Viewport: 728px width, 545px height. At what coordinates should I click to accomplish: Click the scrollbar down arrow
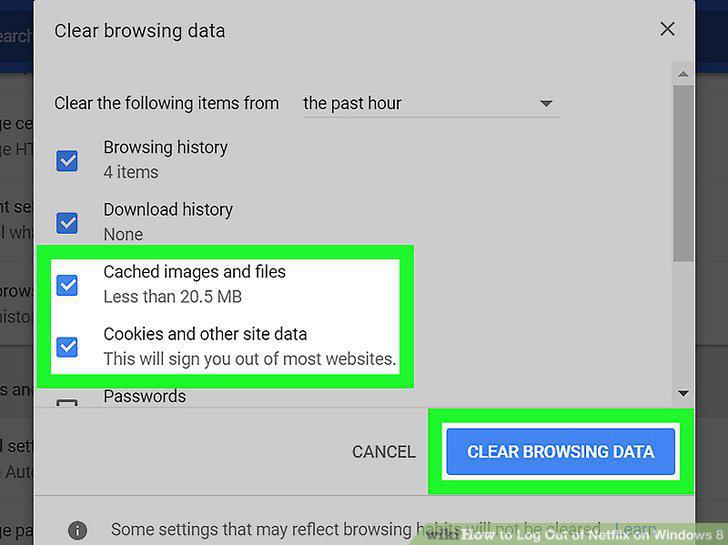683,393
